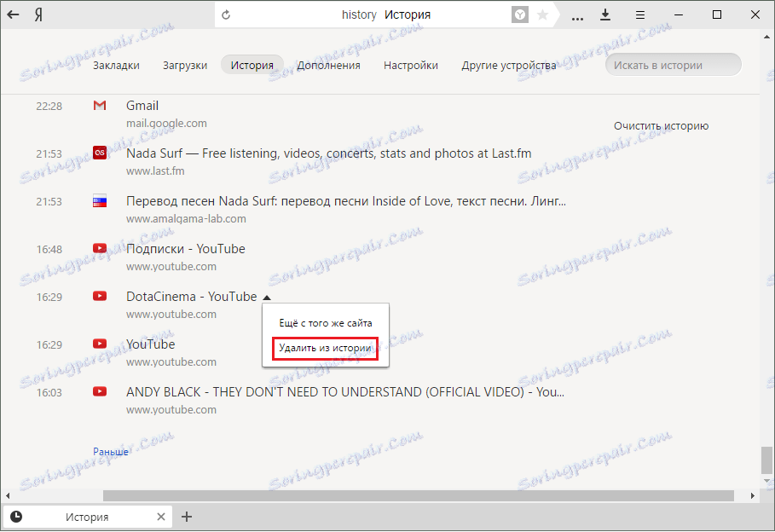The width and height of the screenshot is (775, 532).
Task: Open the Другие устройства tab
Action: pyautogui.click(x=509, y=66)
